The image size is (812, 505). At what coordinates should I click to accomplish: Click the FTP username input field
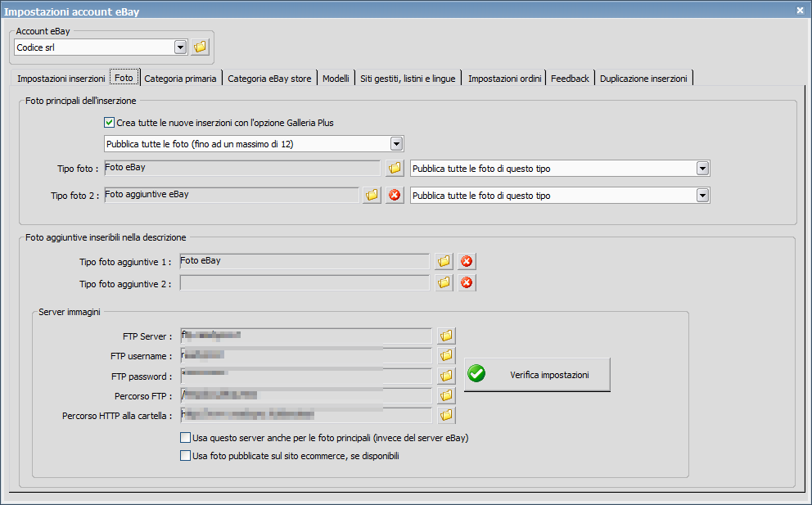click(306, 355)
